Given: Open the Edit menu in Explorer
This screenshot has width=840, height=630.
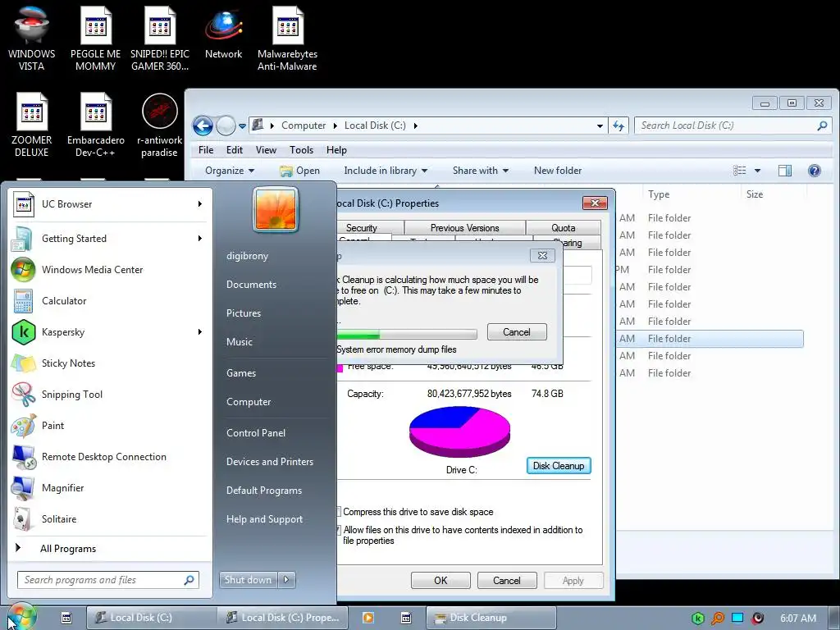Looking at the screenshot, I should tap(234, 150).
